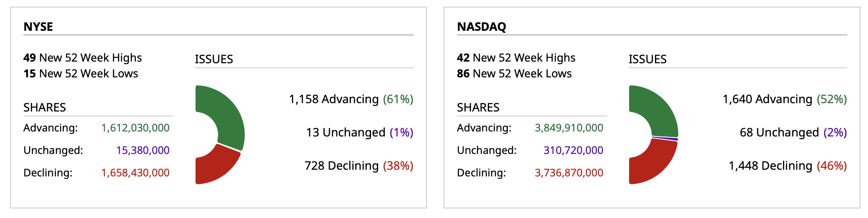The width and height of the screenshot is (868, 218).
Task: Click the NYSE panel heading
Action: 38,27
